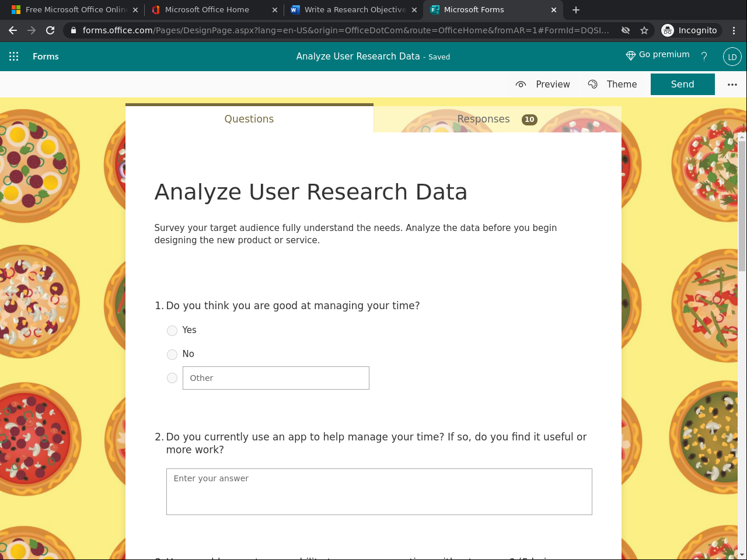Select the Other radio option
The width and height of the screenshot is (747, 560).
172,378
